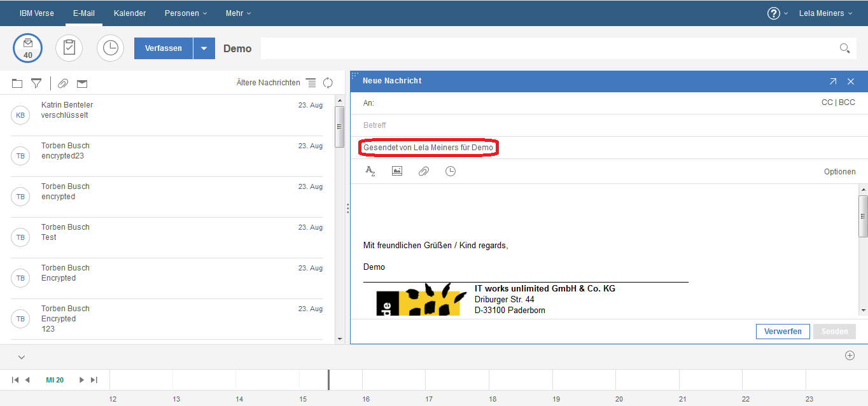Click TB avatar beside encrypted23 mail
Image resolution: width=868 pixels, height=406 pixels.
[x=21, y=156]
